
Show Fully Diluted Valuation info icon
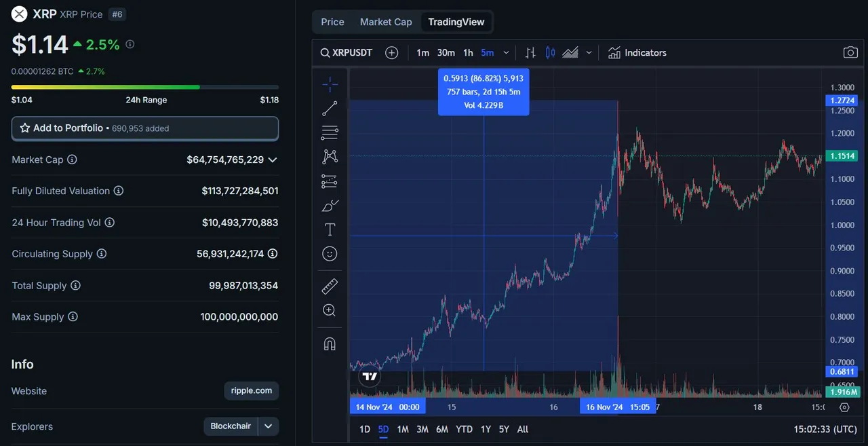(x=119, y=191)
